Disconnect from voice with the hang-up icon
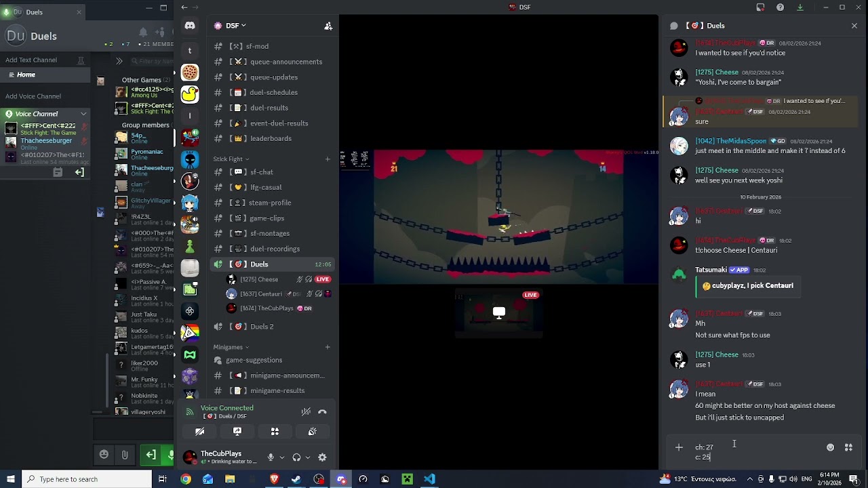The height and width of the screenshot is (488, 868). (322, 411)
